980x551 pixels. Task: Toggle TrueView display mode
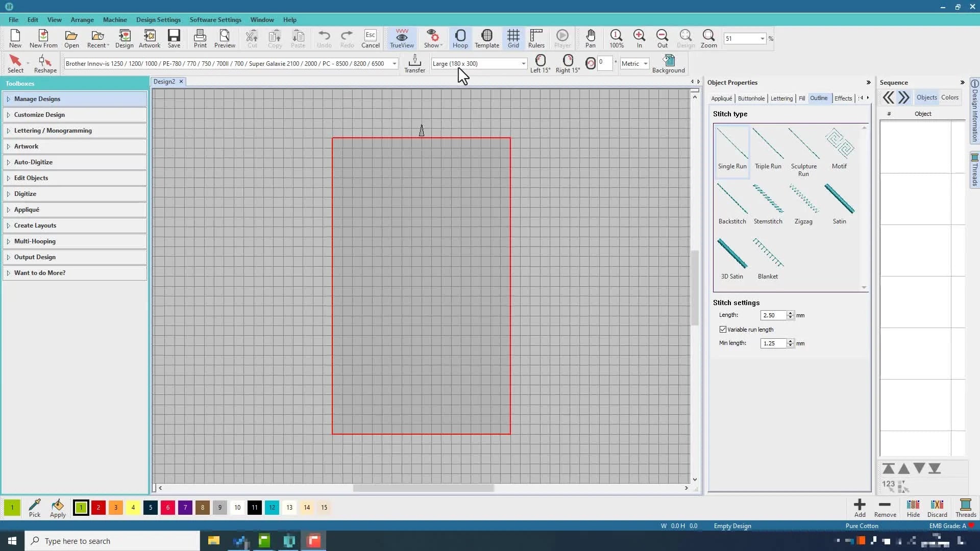click(402, 38)
